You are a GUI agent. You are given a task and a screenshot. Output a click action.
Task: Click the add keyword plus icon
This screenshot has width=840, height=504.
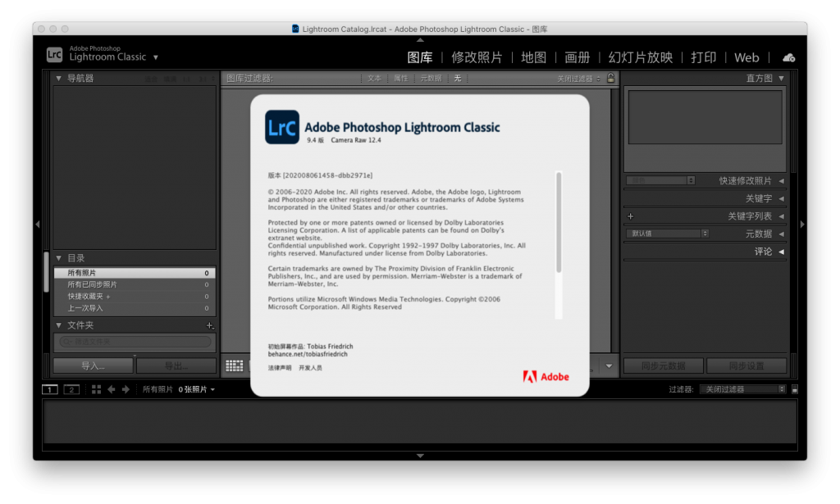[x=631, y=216]
